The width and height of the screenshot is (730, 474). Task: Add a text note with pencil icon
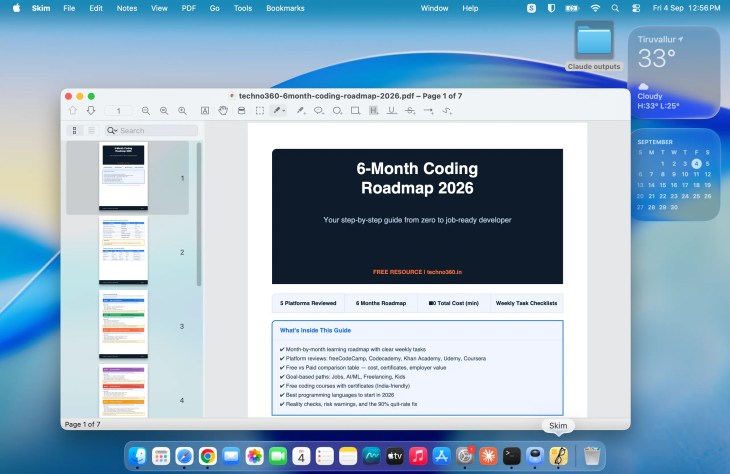(301, 111)
